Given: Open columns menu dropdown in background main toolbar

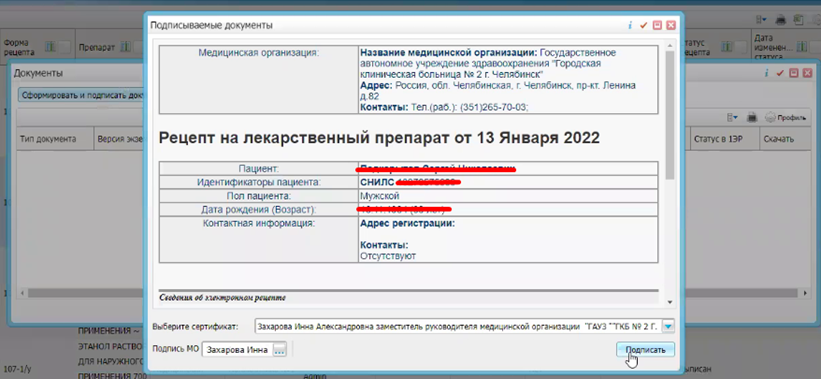Looking at the screenshot, I should tap(761, 20).
